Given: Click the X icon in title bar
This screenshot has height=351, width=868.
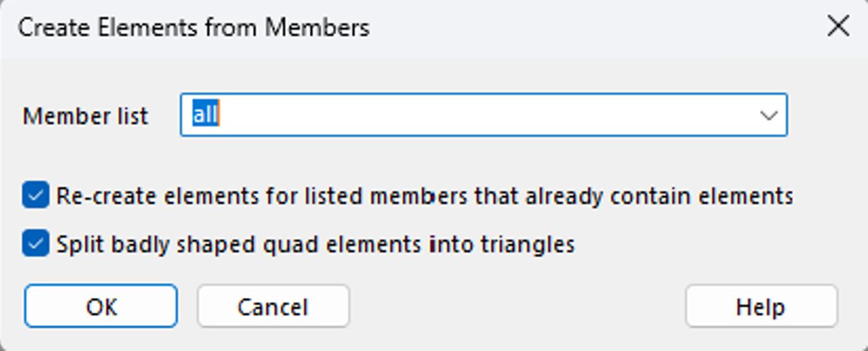Looking at the screenshot, I should [x=838, y=27].
